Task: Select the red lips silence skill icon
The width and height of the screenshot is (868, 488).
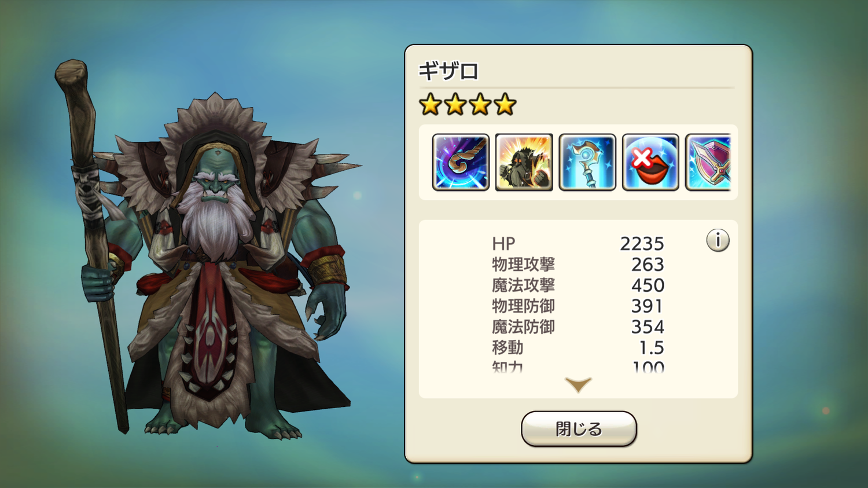Action: coord(650,162)
